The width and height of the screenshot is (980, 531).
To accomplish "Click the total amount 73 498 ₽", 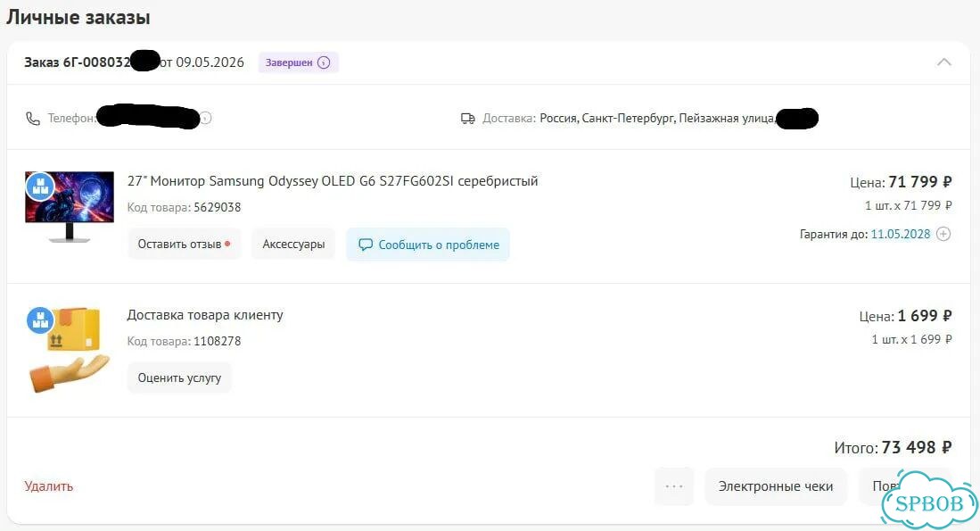I will pos(917,447).
